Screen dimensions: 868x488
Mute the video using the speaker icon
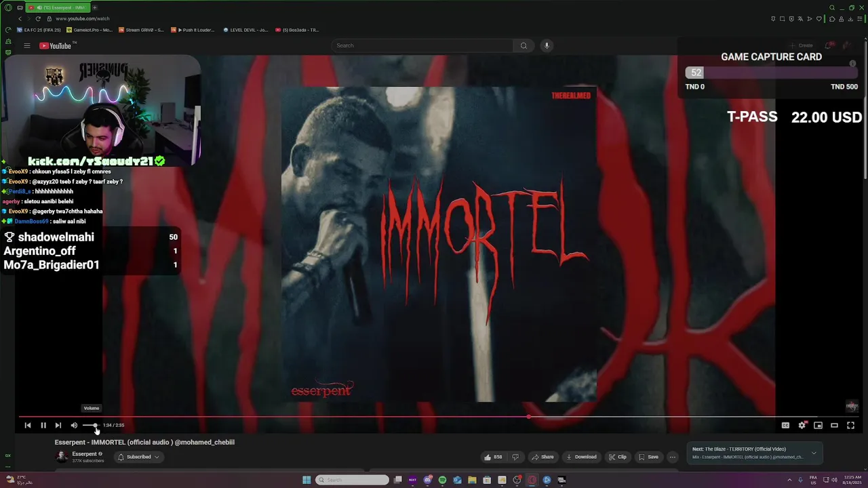pos(74,425)
